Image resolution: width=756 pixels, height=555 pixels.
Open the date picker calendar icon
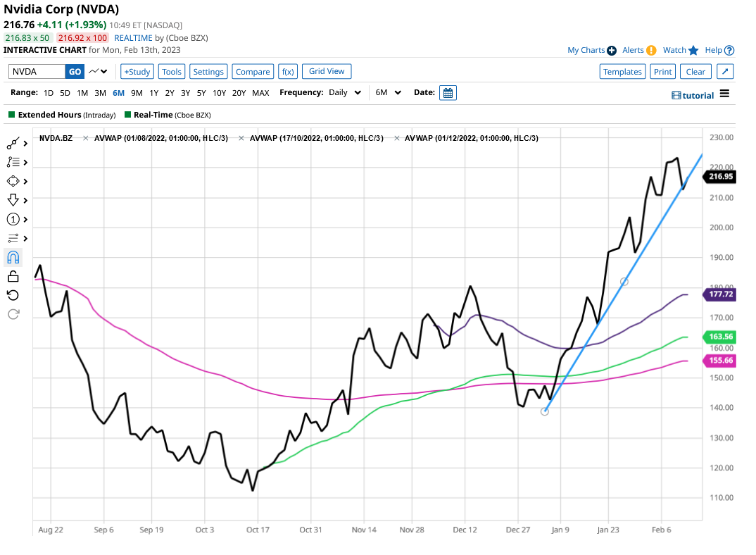(448, 93)
